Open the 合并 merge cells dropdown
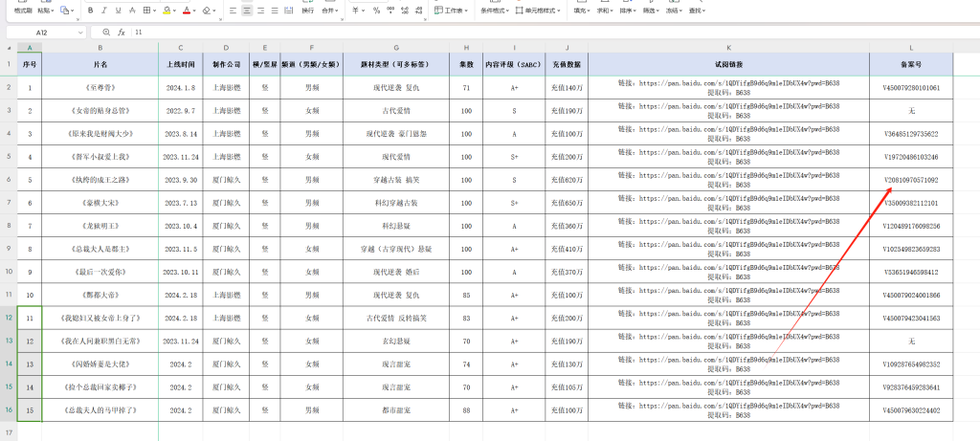This screenshot has height=441, width=980. point(331,11)
